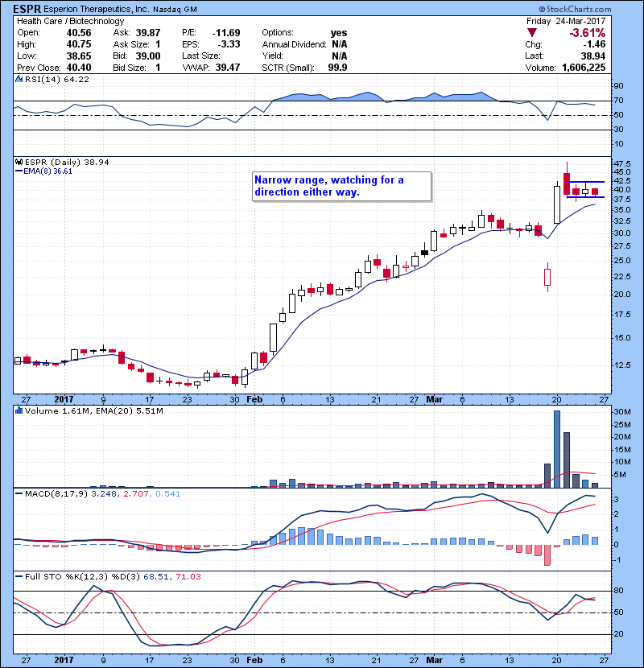This screenshot has height=668, width=644.
Task: Click the Low value 38.65
Action: (79, 56)
